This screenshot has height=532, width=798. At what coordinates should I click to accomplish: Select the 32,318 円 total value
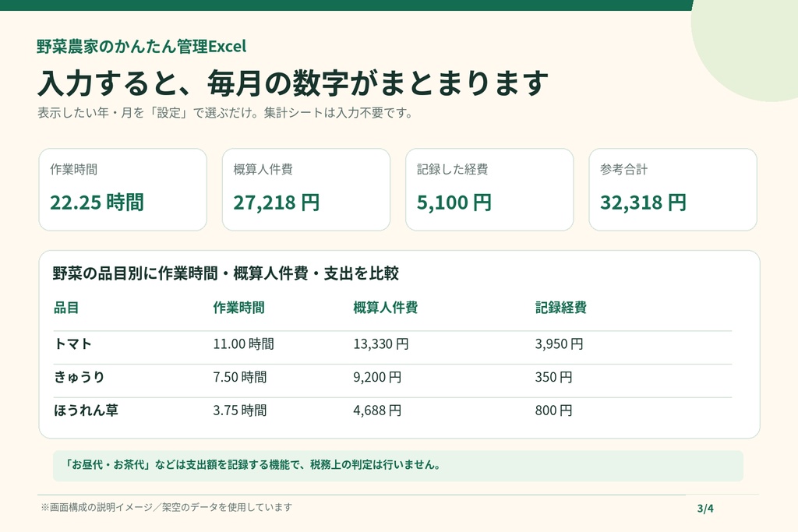[x=643, y=203]
